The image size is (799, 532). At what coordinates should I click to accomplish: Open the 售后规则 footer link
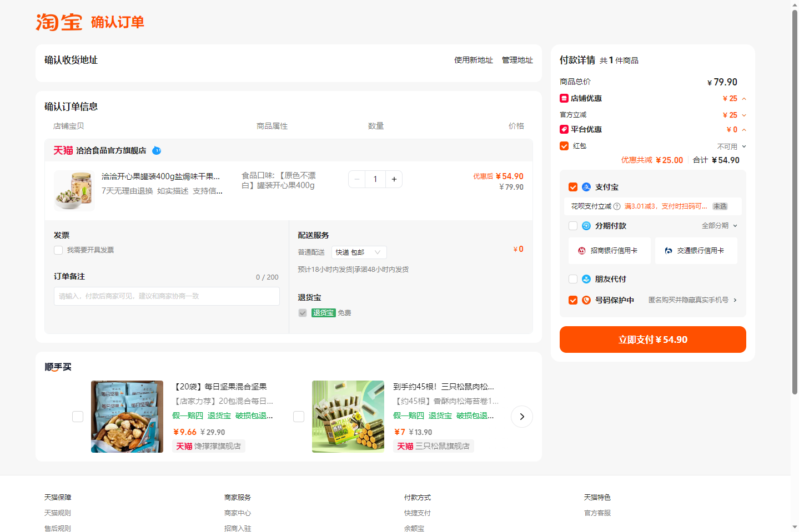(x=58, y=528)
